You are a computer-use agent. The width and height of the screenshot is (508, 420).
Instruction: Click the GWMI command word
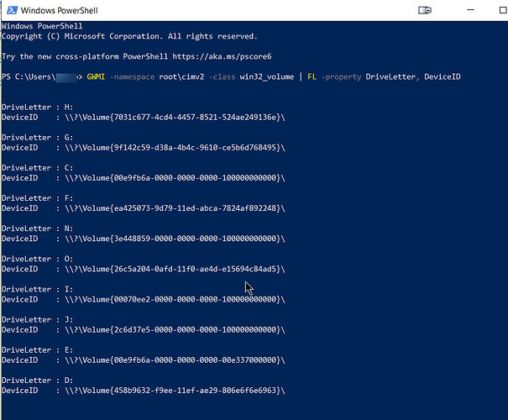96,76
